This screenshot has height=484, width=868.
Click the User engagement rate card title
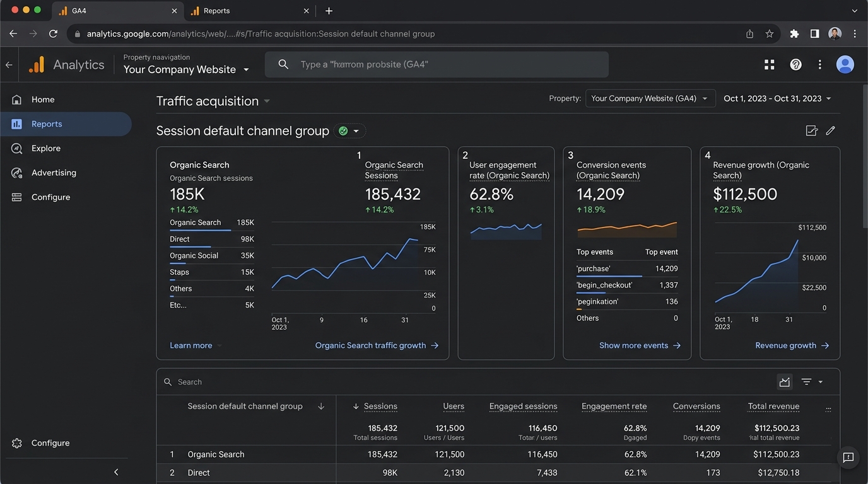pos(509,170)
